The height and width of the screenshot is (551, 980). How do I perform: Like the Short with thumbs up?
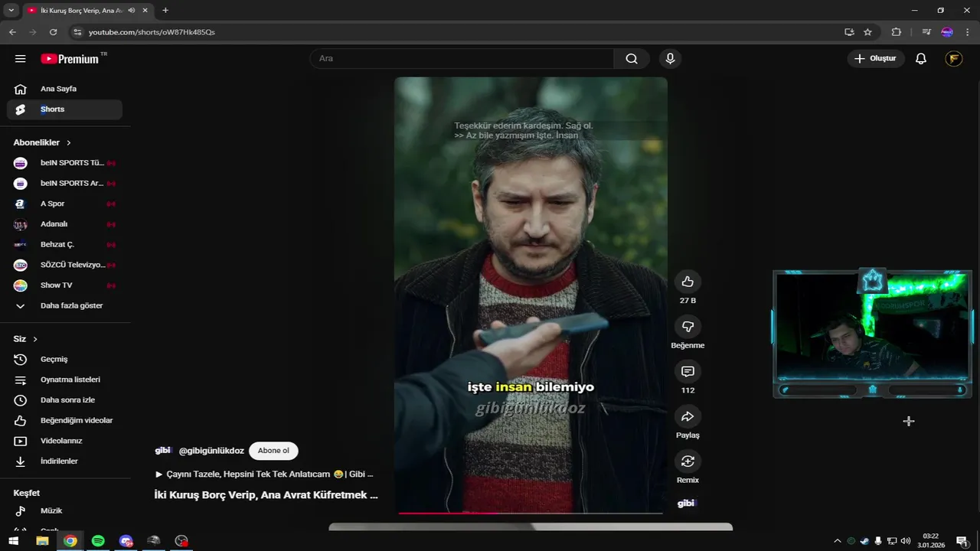point(688,282)
